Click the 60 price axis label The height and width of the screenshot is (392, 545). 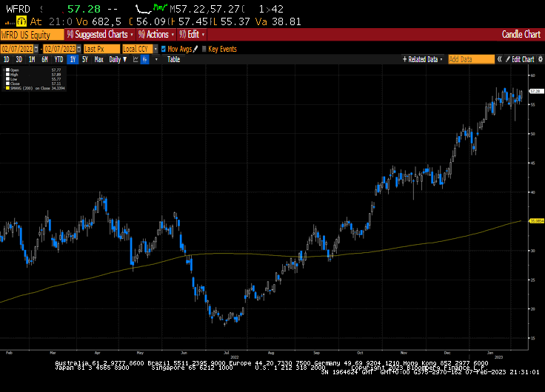533,75
